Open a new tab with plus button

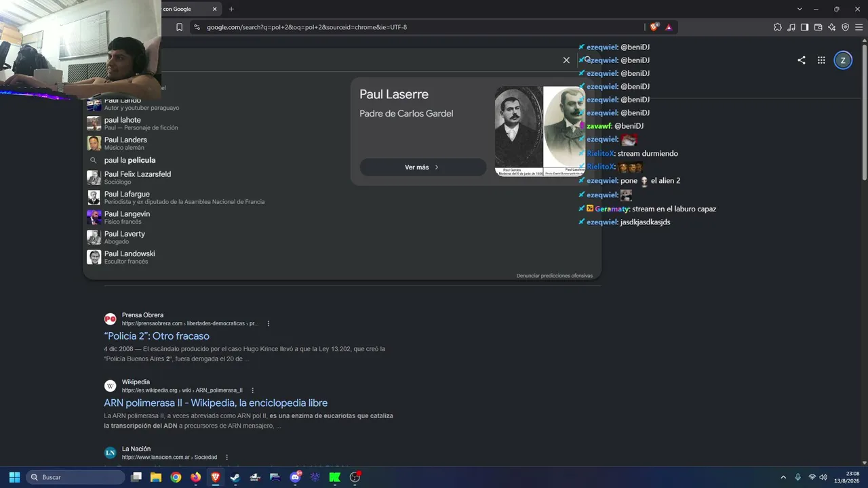pos(231,9)
